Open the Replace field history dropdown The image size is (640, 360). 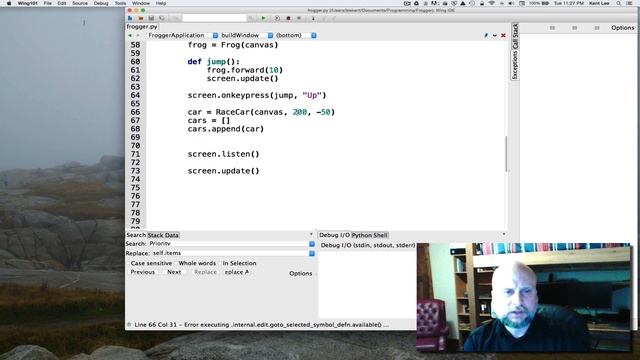pyautogui.click(x=312, y=253)
